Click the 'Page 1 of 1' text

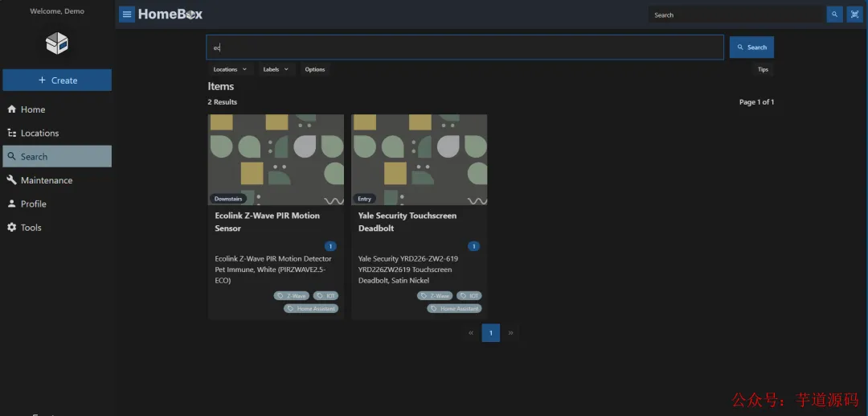[x=757, y=102]
